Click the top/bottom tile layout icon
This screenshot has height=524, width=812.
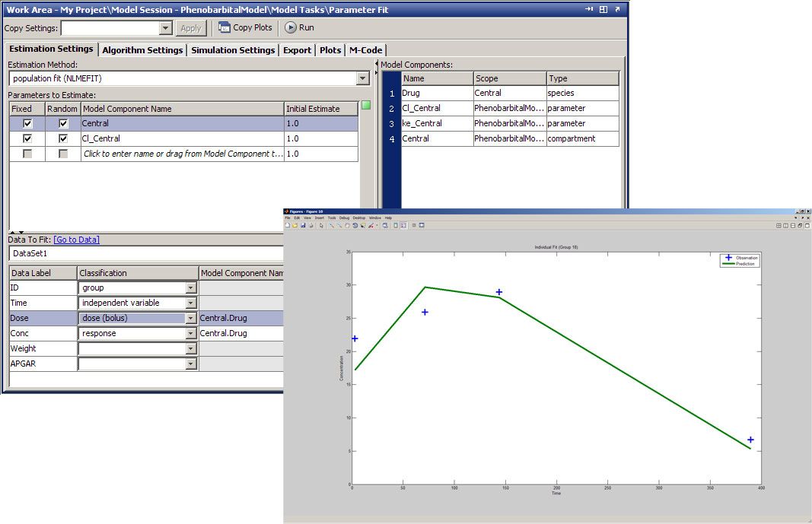[x=793, y=226]
